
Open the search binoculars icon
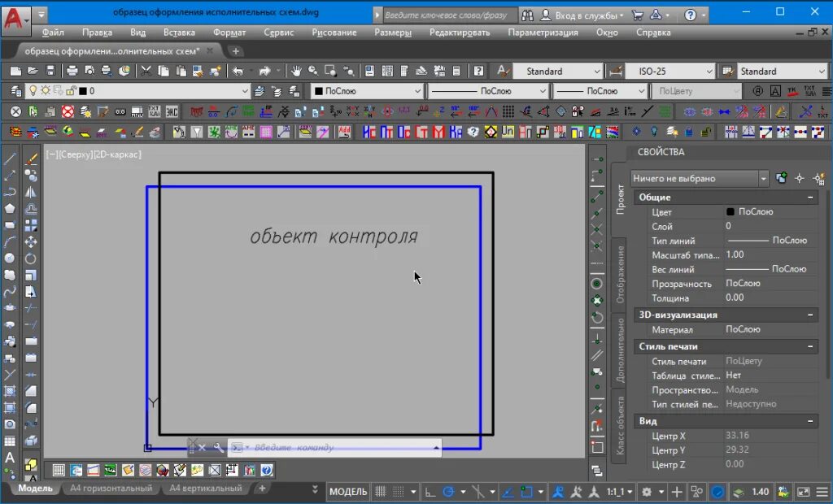pos(527,15)
